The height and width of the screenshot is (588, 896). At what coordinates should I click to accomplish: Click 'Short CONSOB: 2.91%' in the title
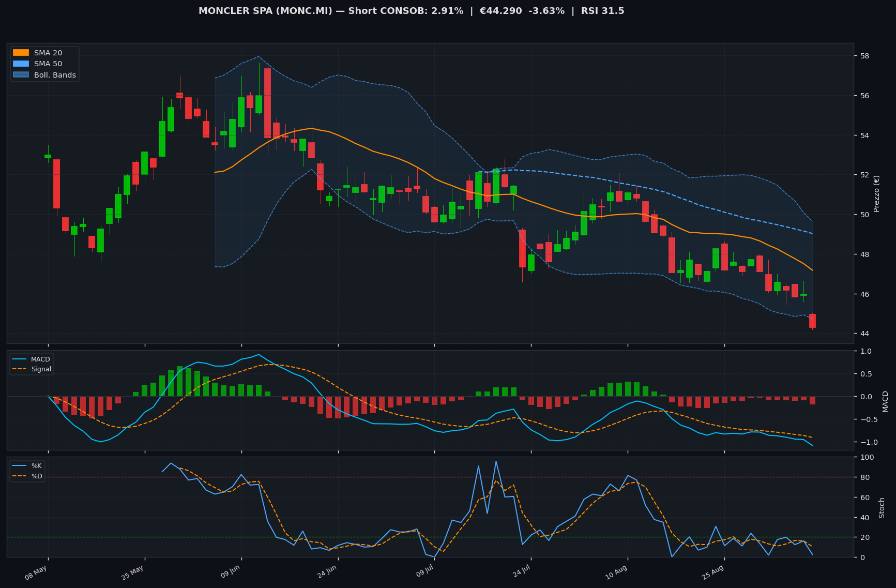point(406,11)
